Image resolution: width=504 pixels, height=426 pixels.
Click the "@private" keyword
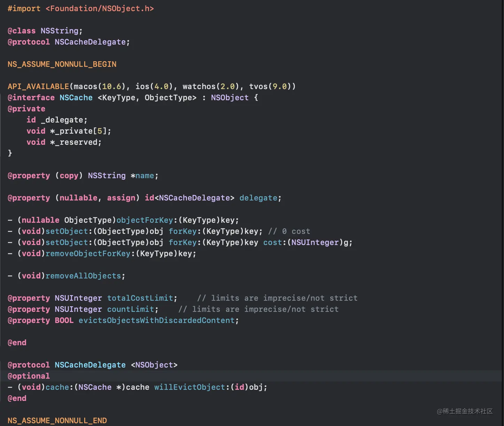click(26, 109)
